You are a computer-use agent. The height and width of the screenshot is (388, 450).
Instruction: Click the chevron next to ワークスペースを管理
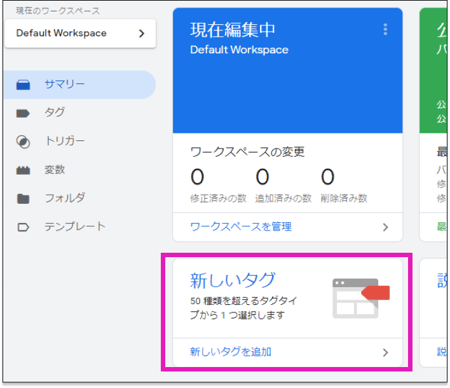(x=385, y=227)
